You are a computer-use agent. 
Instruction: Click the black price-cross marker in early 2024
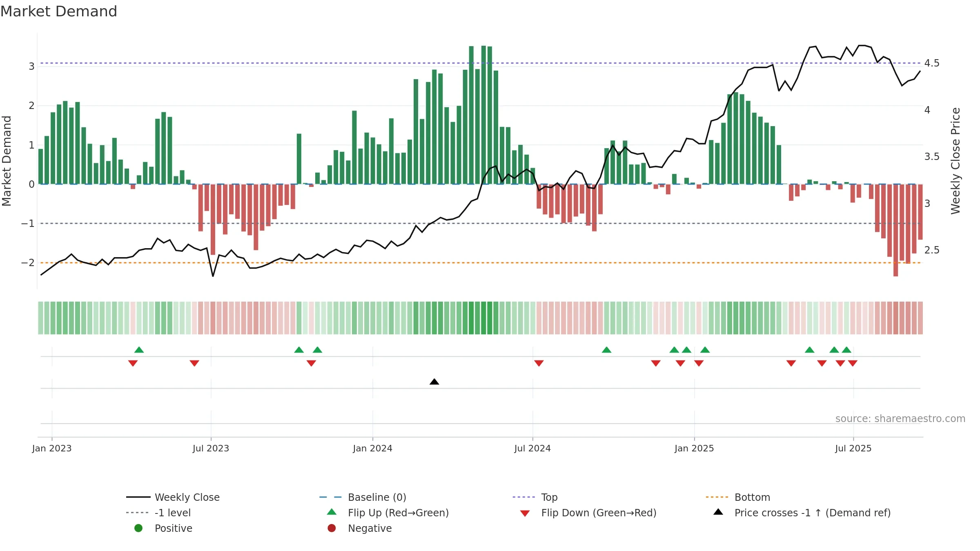click(434, 382)
